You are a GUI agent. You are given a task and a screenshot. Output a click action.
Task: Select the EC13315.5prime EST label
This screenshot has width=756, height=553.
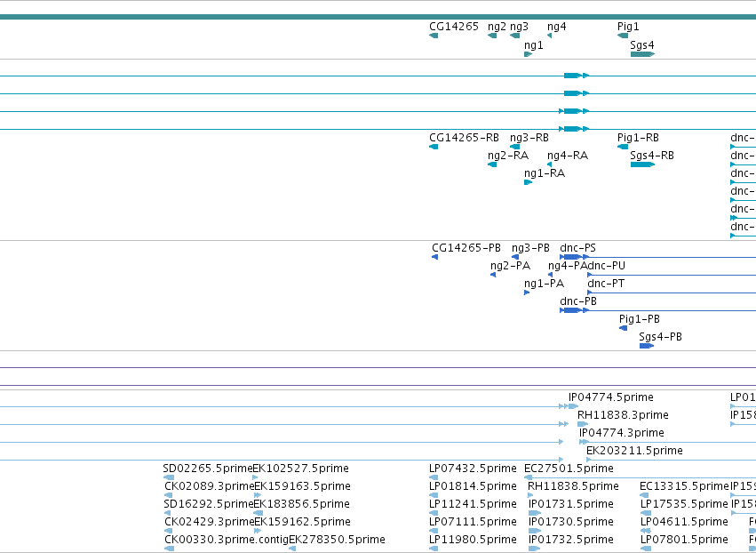[684, 486]
